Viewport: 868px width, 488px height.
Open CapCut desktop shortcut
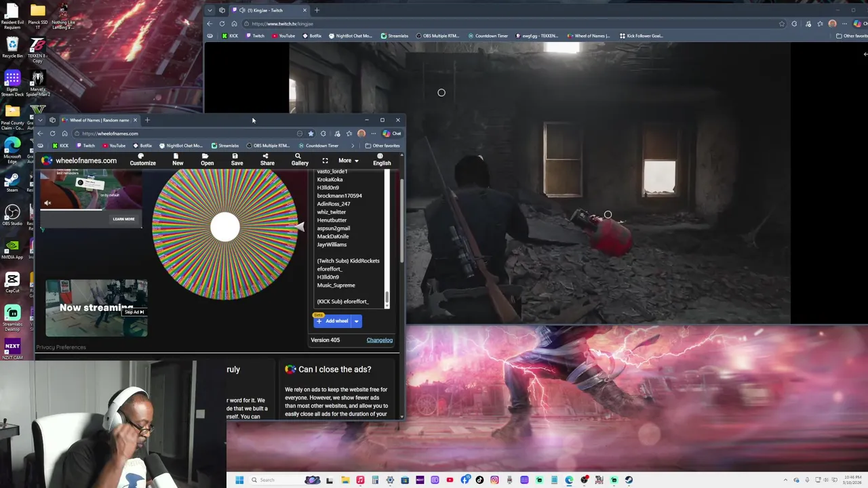12,283
